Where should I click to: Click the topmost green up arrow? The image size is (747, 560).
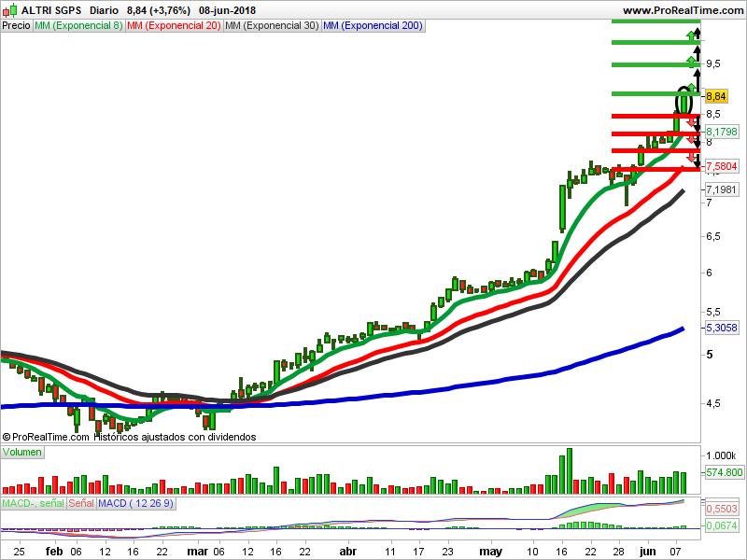[x=692, y=35]
